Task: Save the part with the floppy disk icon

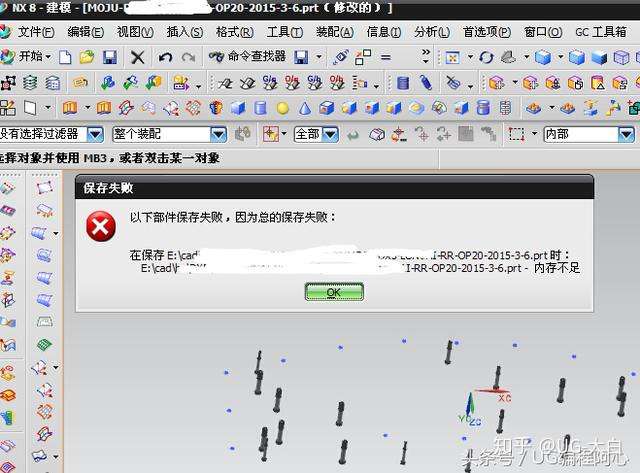Action: 110,57
